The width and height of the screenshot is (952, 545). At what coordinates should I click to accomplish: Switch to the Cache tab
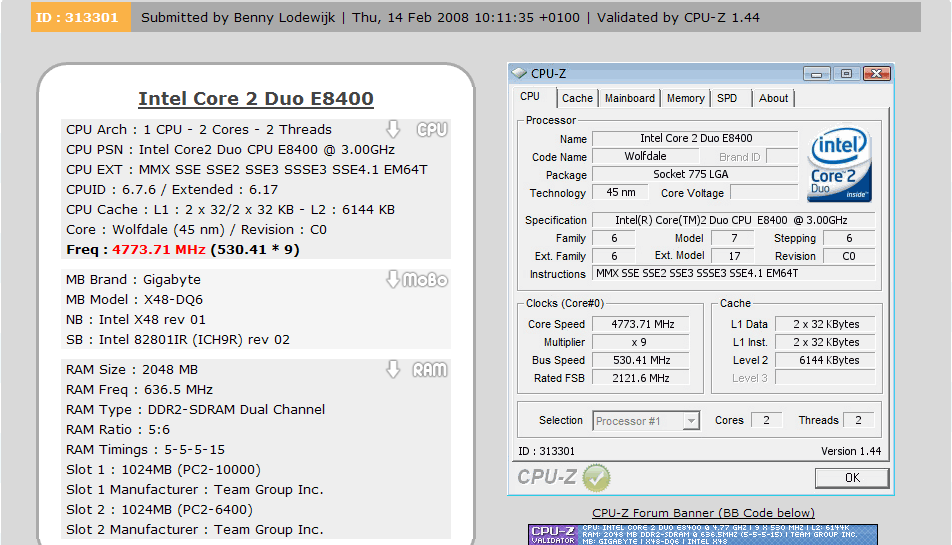pyautogui.click(x=577, y=98)
